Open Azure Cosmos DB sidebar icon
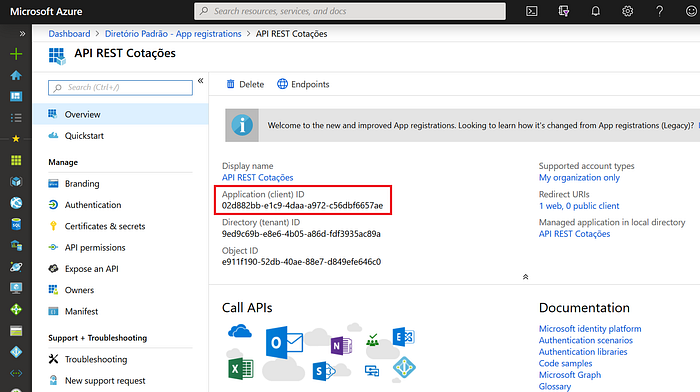The image size is (700, 392). [x=16, y=267]
